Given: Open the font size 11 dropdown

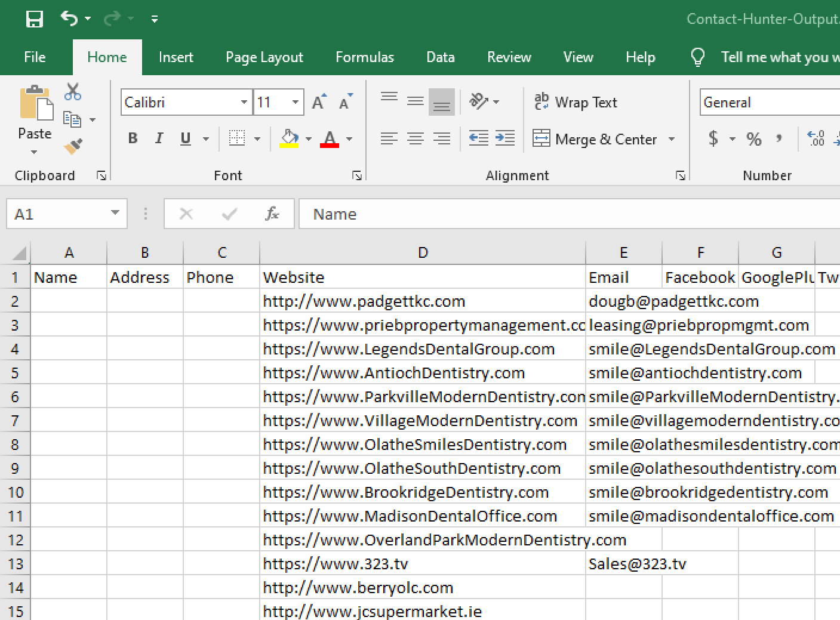Looking at the screenshot, I should (296, 103).
